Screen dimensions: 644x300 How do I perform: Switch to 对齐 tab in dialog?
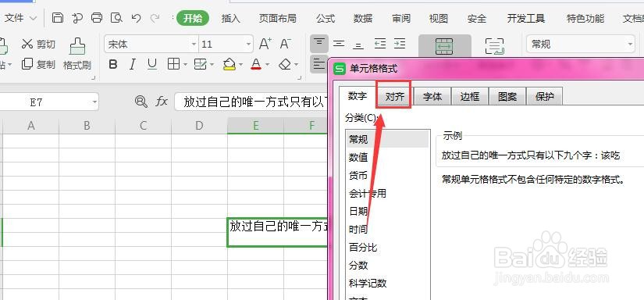[x=394, y=97]
